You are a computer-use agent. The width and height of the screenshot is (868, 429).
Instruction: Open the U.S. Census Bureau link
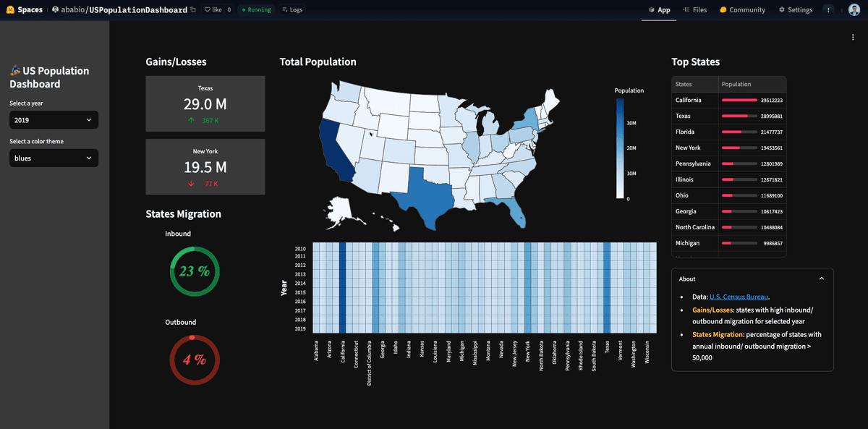pyautogui.click(x=739, y=297)
